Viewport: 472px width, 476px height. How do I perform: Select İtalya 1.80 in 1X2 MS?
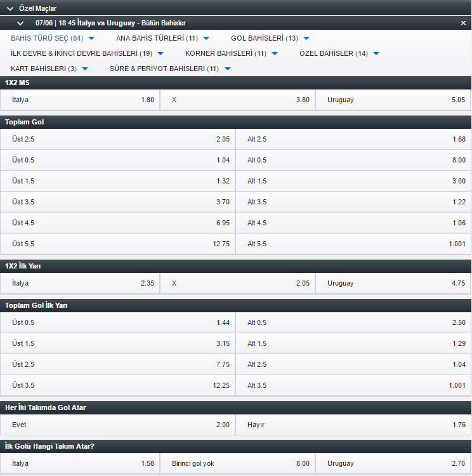pyautogui.click(x=80, y=100)
